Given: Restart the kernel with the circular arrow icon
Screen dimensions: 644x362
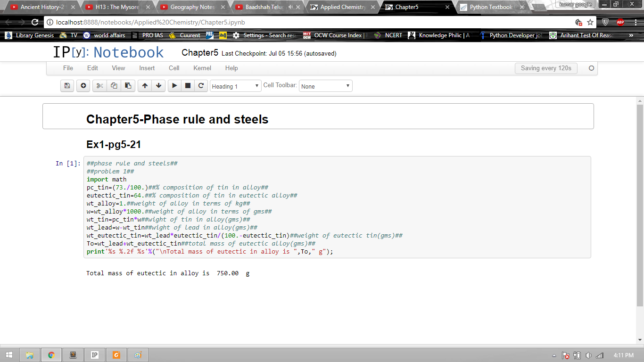Looking at the screenshot, I should click(x=201, y=86).
